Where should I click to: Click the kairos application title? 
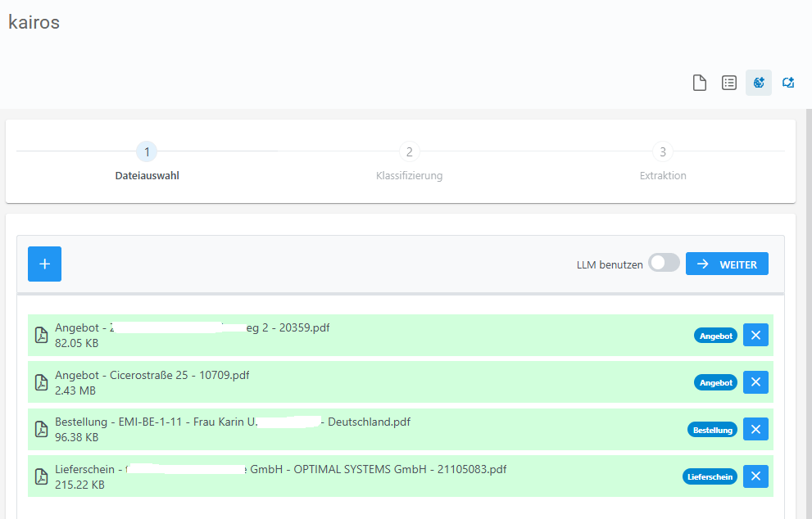click(34, 22)
